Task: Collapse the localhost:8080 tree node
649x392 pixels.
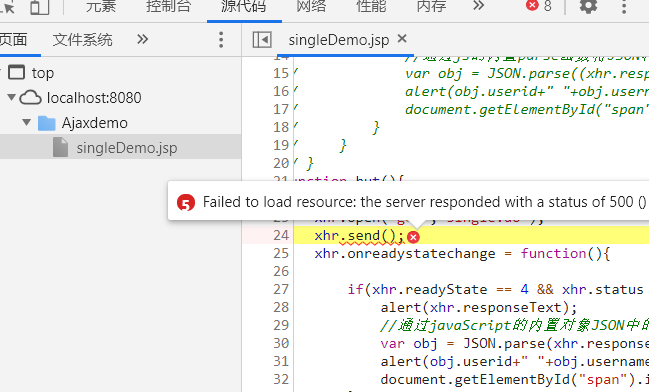Action: (x=12, y=97)
